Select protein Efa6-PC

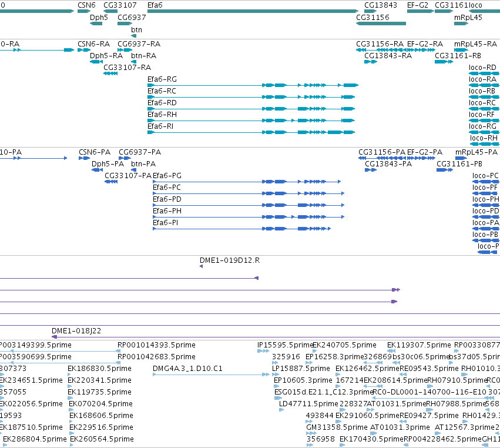pos(167,188)
